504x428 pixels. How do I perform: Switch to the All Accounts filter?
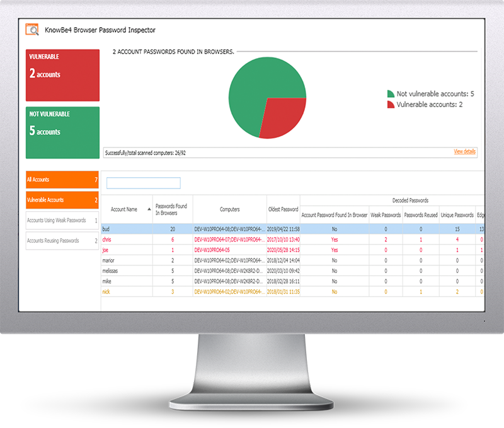point(62,180)
